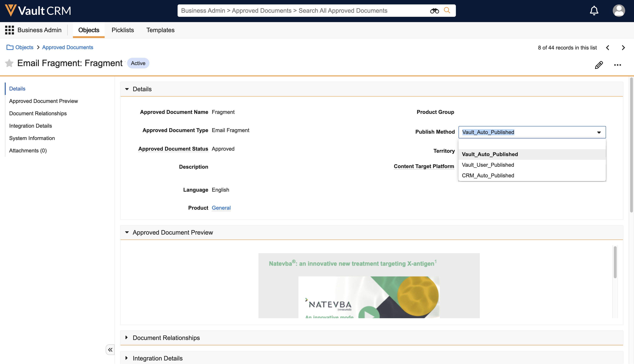The height and width of the screenshot is (364, 634).
Task: Switch to the Picklists tab
Action: point(123,30)
